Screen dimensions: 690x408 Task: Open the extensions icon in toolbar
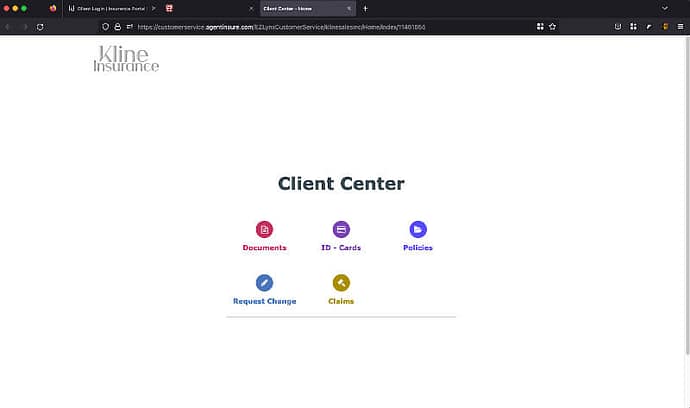tap(633, 27)
